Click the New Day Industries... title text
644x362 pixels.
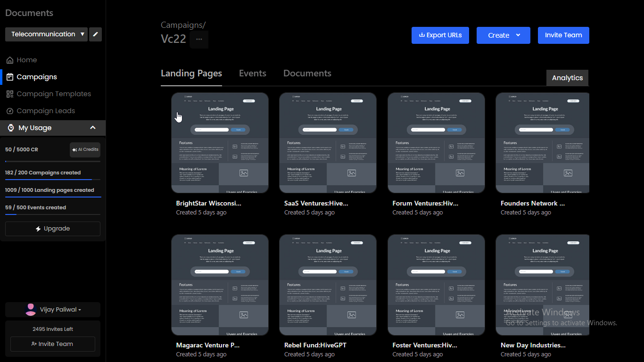[533, 346]
